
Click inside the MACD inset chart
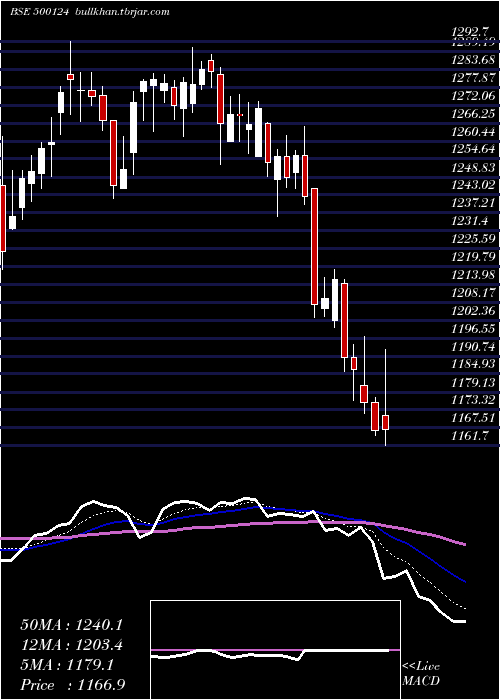tap(275, 650)
